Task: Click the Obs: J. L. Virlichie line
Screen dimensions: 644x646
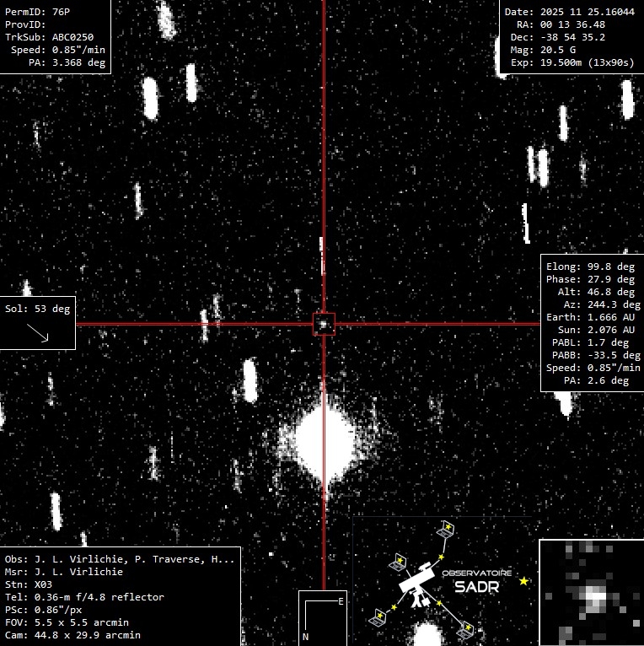Action: pyautogui.click(x=120, y=559)
